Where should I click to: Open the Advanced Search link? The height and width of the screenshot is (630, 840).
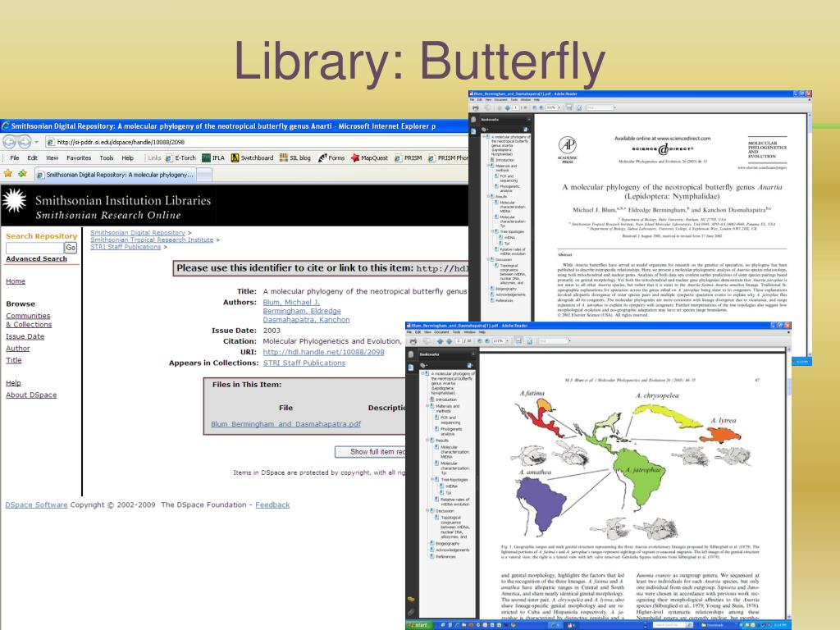[x=36, y=258]
